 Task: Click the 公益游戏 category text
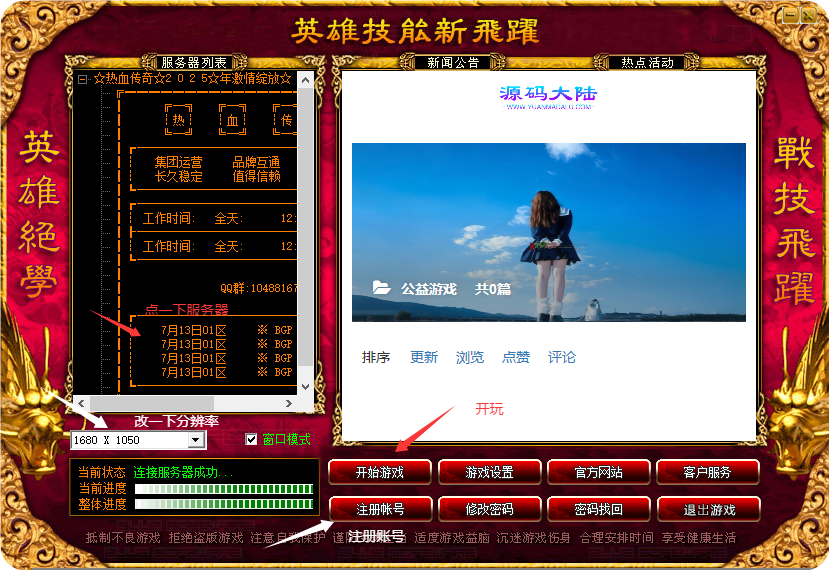[x=429, y=289]
